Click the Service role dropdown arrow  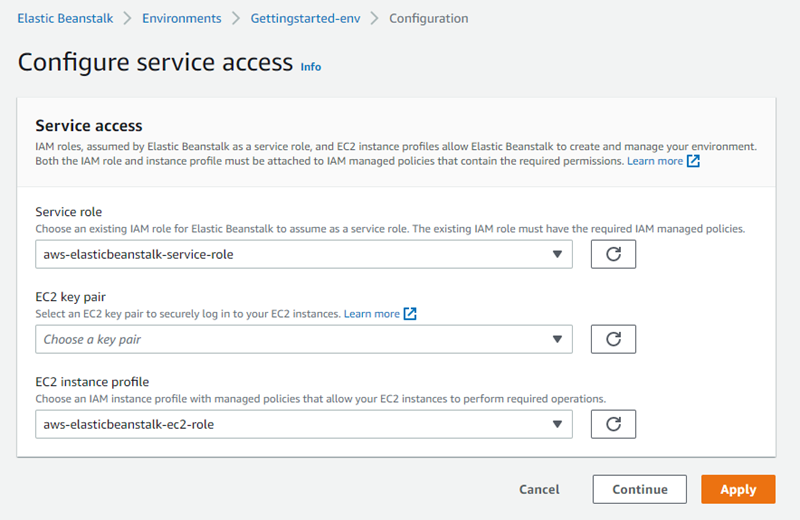coord(558,254)
